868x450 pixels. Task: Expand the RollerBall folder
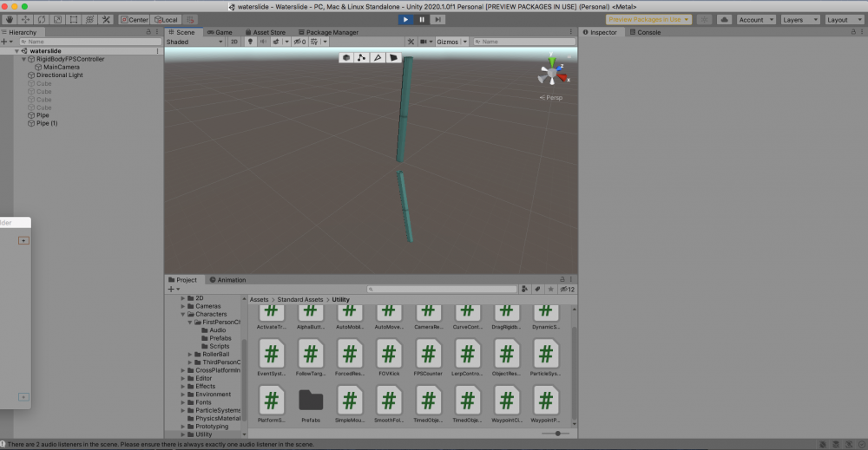click(x=190, y=355)
